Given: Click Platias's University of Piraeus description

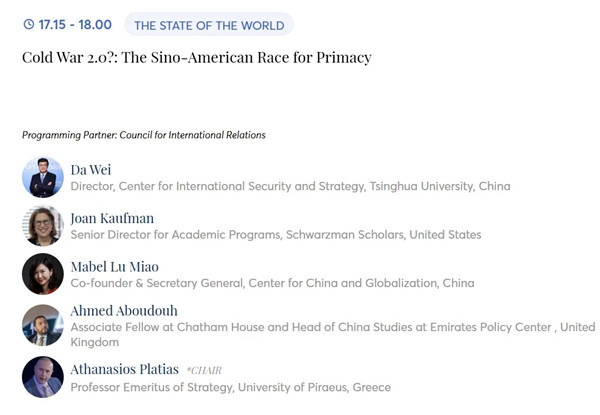Looking at the screenshot, I should 231,387.
